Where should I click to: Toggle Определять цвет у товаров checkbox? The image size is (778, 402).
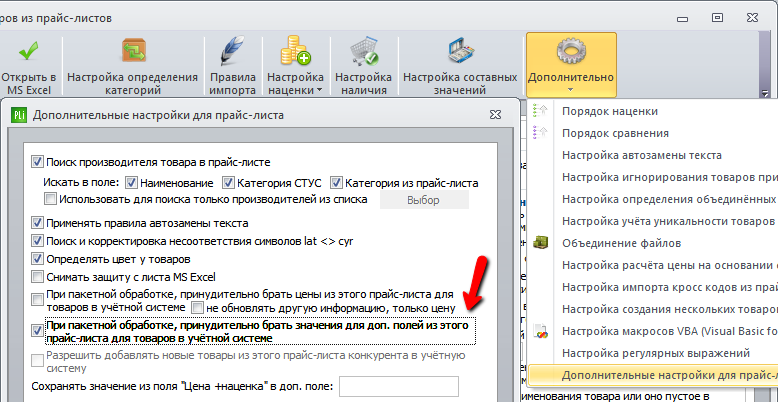coord(37,259)
